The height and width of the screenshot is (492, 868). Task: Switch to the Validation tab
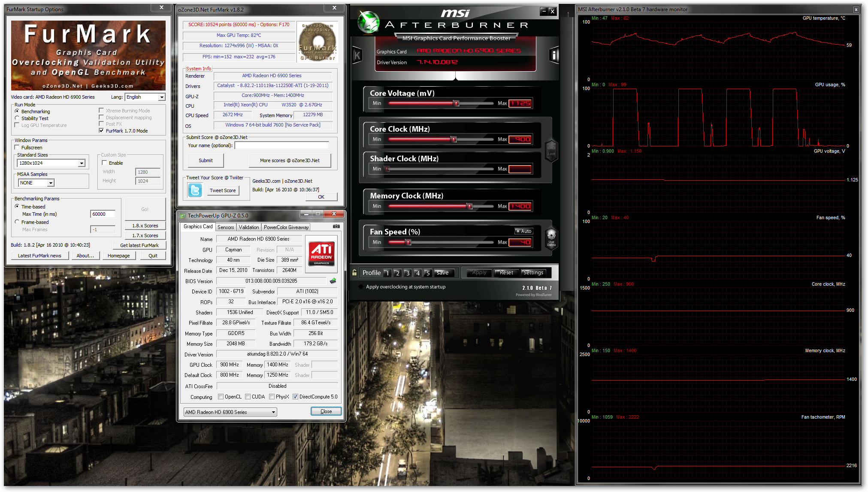pos(249,227)
